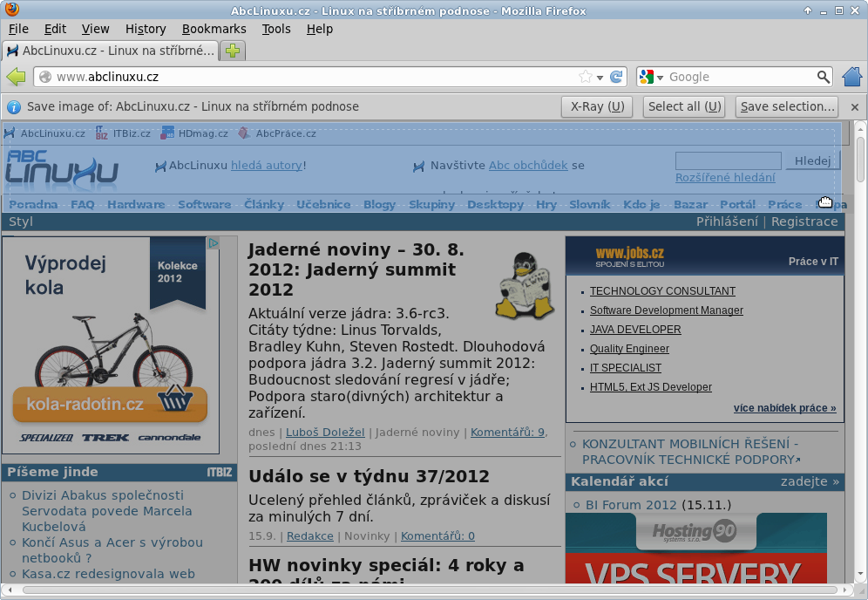868x600 pixels.
Task: Click the Přihlášení link
Action: (x=727, y=222)
